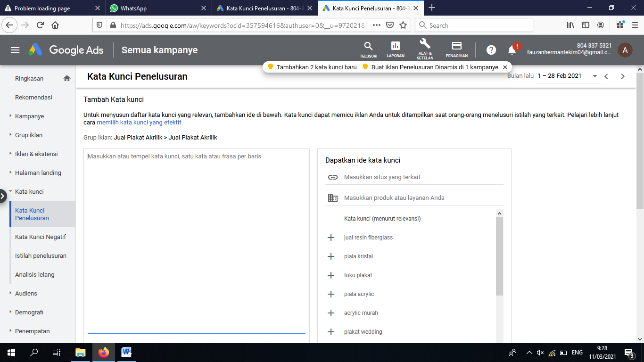Click Buat iklan Penelusuran Dinamis suggestion
Image resolution: width=644 pixels, height=362 pixels.
(430, 67)
